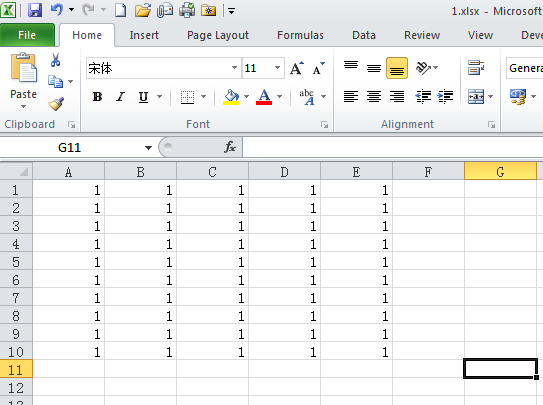The height and width of the screenshot is (405, 543).
Task: Toggle Bold formatting
Action: [98, 97]
